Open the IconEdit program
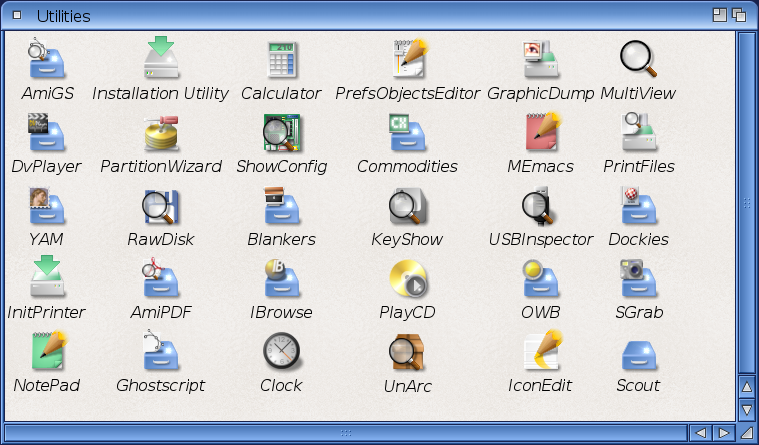Screen dimensions: 759x445 click(540, 354)
